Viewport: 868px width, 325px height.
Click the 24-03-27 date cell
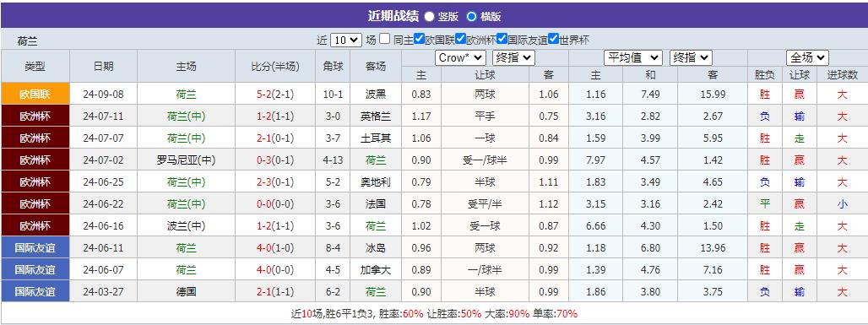[x=104, y=292]
